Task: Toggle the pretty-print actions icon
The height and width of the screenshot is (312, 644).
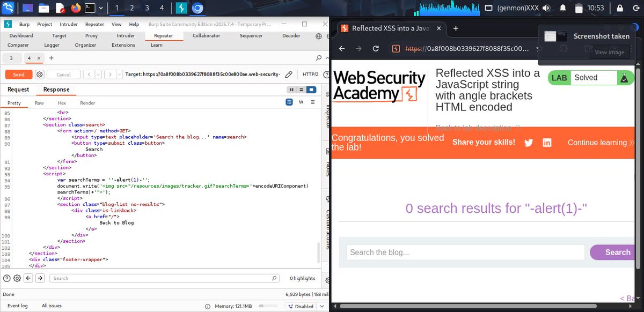Action: click(x=289, y=102)
